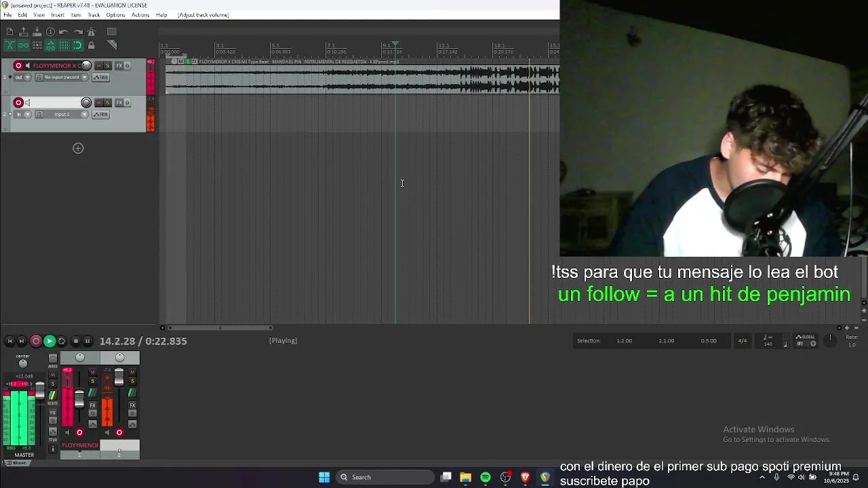The image size is (868, 488).
Task: Adjust the master volume fader
Action: pyautogui.click(x=40, y=390)
